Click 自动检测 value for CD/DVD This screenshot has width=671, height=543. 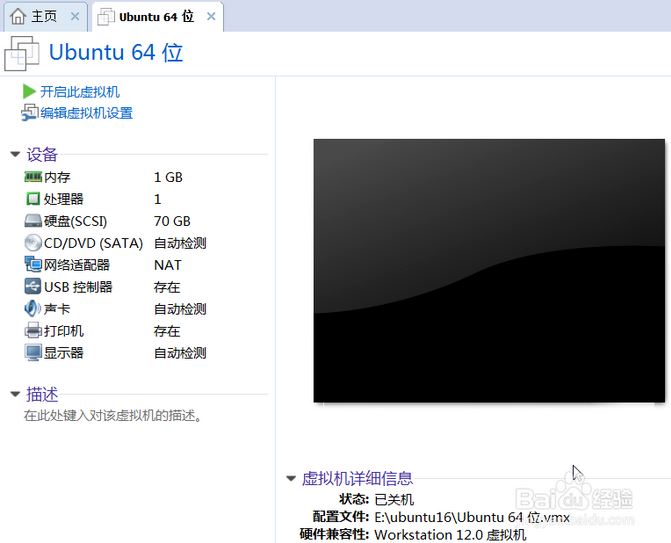point(180,243)
